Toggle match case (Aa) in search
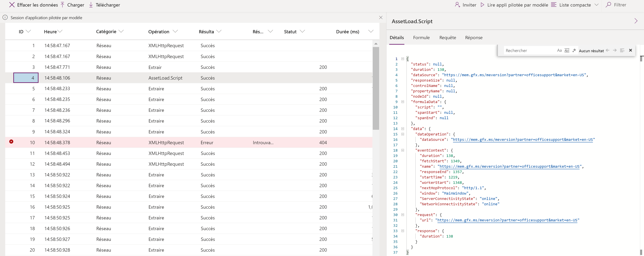The width and height of the screenshot is (644, 256). tap(559, 50)
